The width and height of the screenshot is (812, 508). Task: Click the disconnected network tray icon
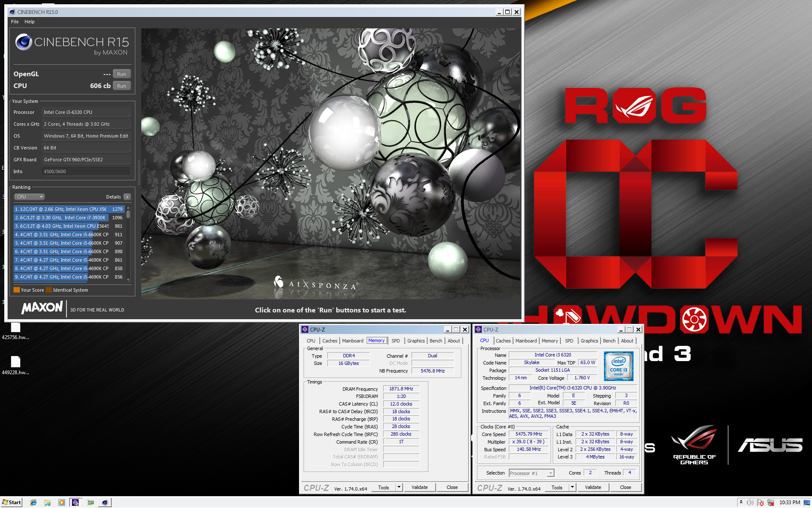tap(771, 502)
